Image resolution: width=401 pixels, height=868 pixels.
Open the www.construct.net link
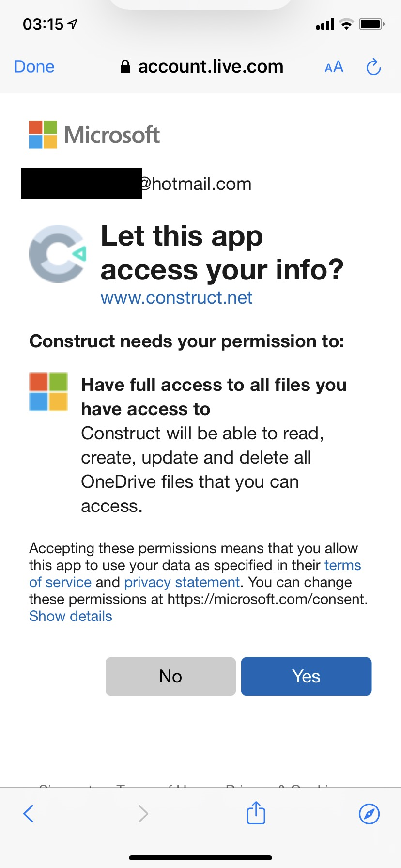[x=176, y=297]
